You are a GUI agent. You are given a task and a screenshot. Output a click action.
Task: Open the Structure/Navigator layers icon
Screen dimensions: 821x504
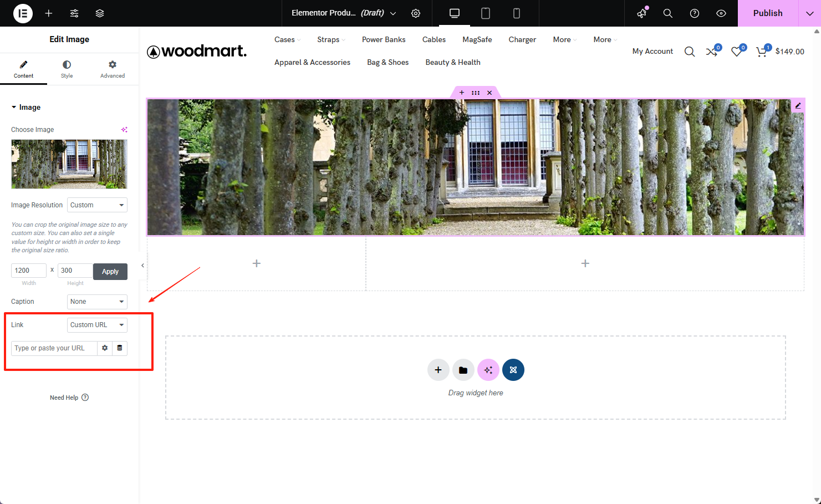[x=100, y=13]
